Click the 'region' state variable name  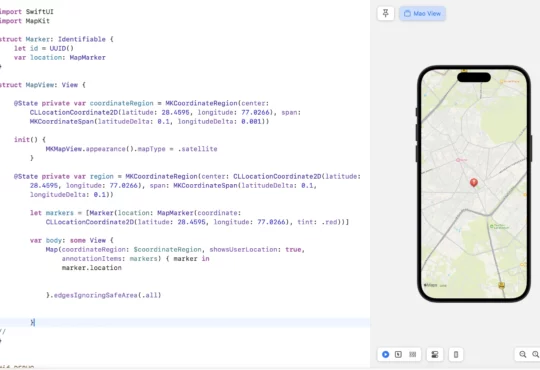tap(102, 176)
